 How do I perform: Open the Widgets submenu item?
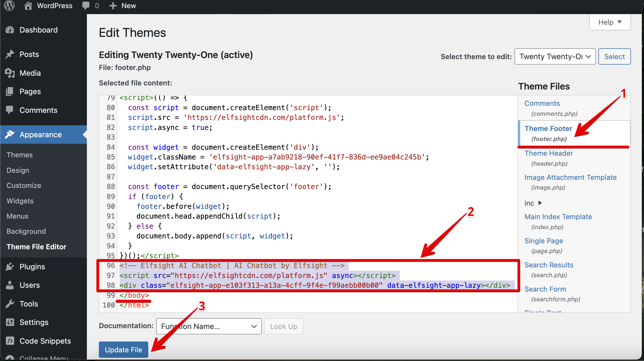(20, 201)
